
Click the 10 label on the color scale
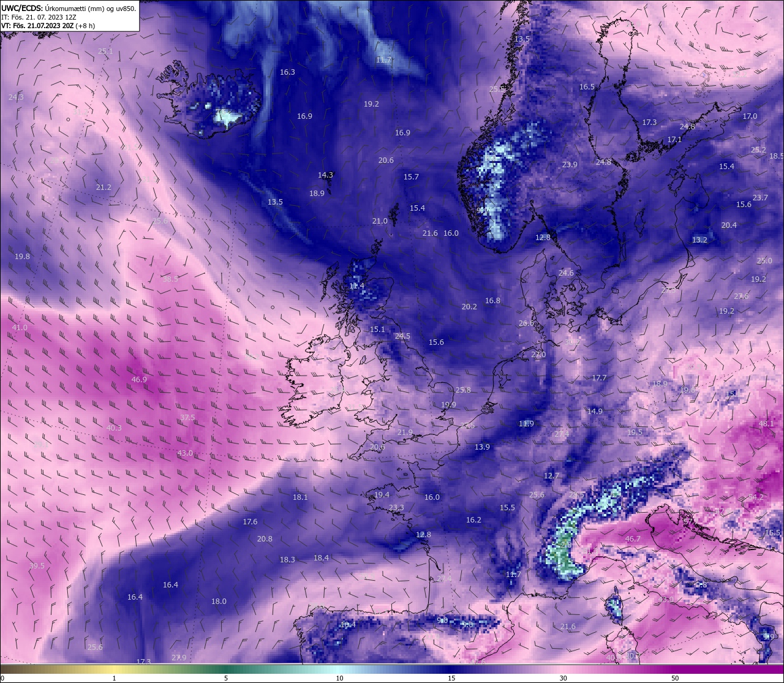pos(339,678)
